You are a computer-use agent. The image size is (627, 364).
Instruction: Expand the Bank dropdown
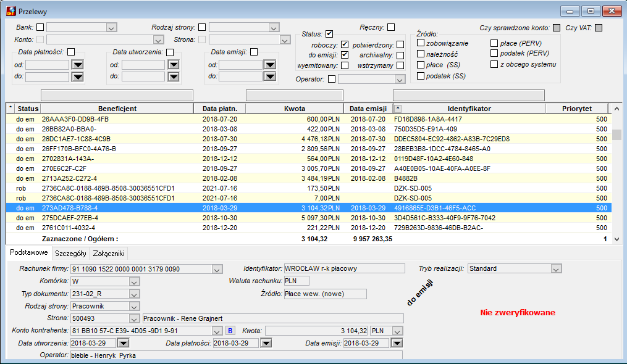(x=112, y=28)
